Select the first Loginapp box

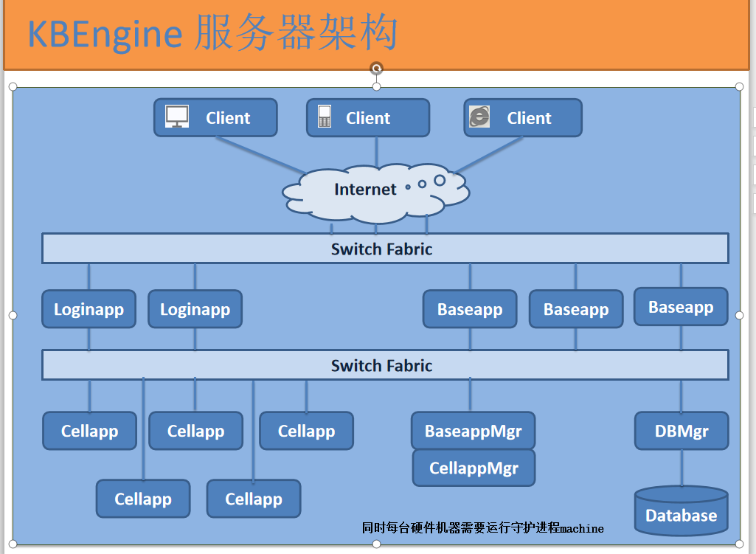pyautogui.click(x=89, y=309)
